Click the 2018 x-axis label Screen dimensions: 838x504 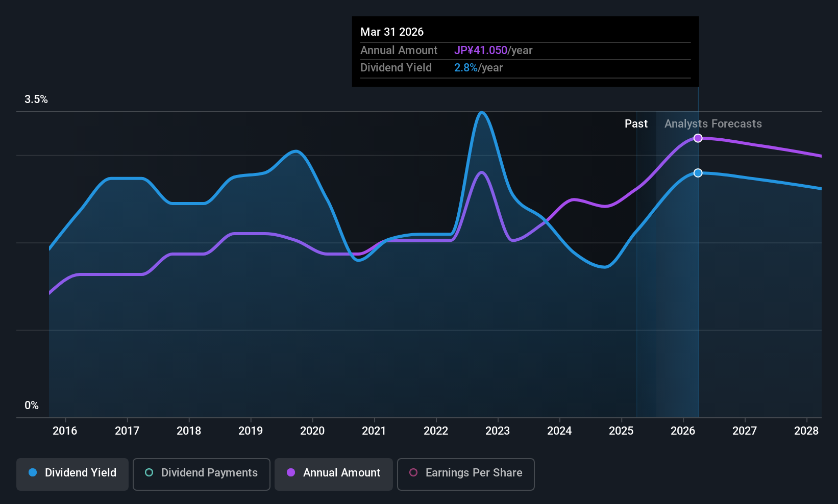pyautogui.click(x=189, y=431)
